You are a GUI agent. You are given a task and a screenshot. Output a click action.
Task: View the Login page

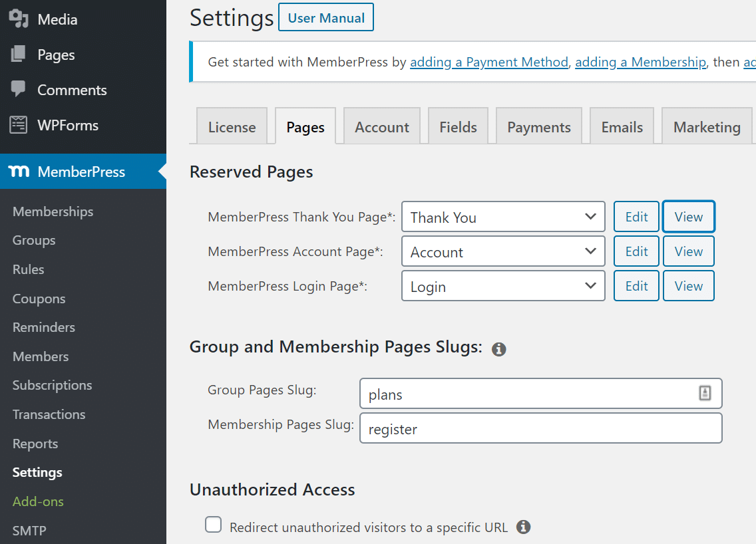pos(688,286)
